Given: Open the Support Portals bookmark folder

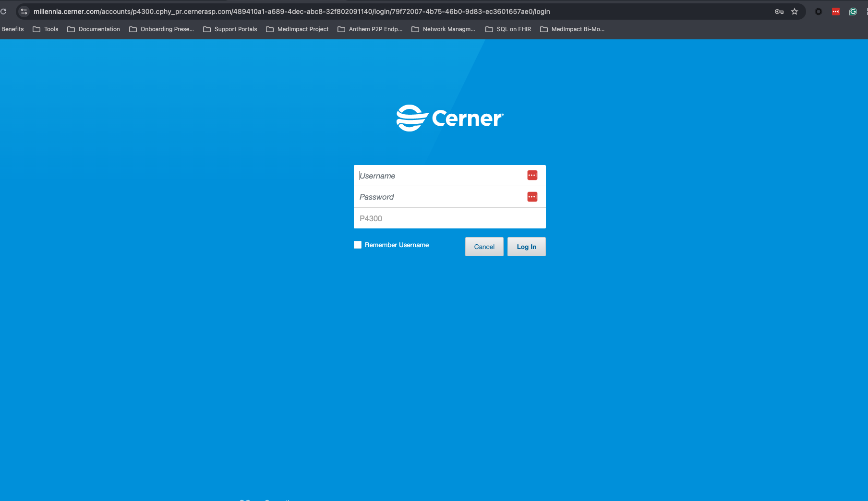Looking at the screenshot, I should tap(230, 29).
